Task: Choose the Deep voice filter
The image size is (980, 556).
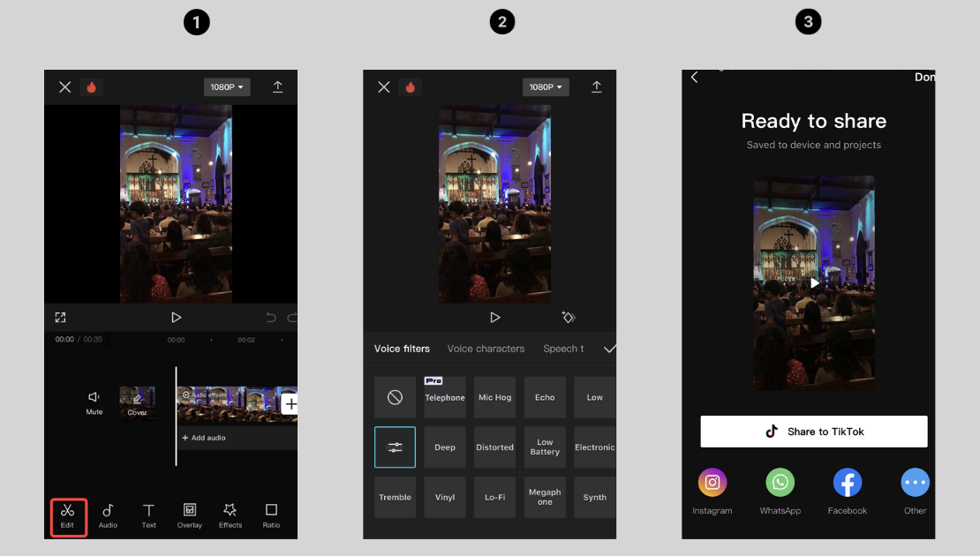Action: point(445,447)
